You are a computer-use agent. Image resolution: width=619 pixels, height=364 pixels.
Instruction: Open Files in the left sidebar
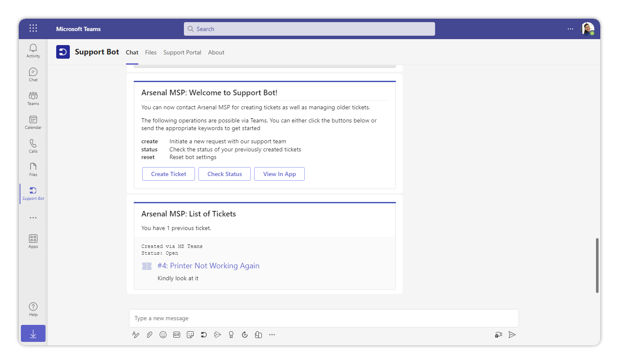click(33, 169)
